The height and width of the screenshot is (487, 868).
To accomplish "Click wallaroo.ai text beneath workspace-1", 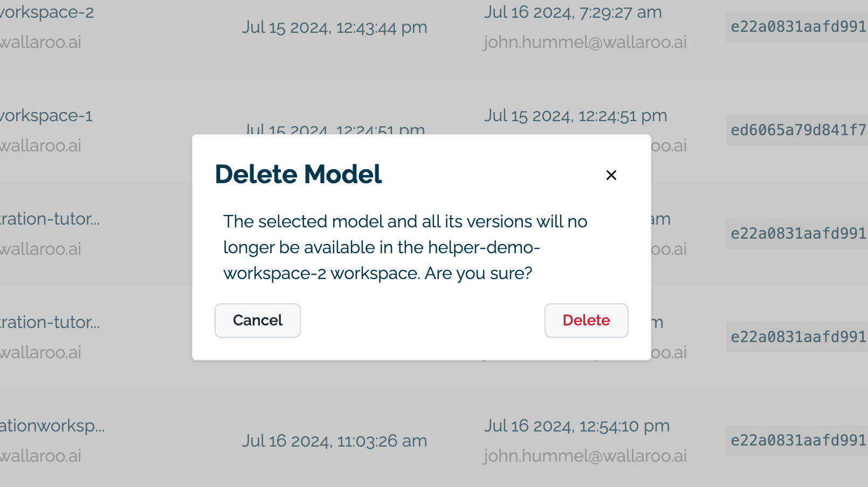I will (41, 145).
